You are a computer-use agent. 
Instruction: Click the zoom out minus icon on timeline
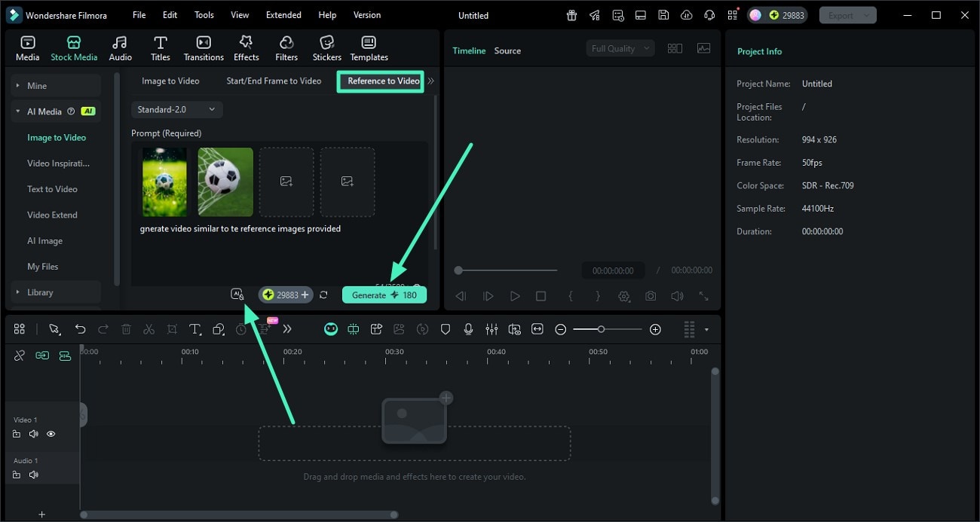(x=561, y=329)
